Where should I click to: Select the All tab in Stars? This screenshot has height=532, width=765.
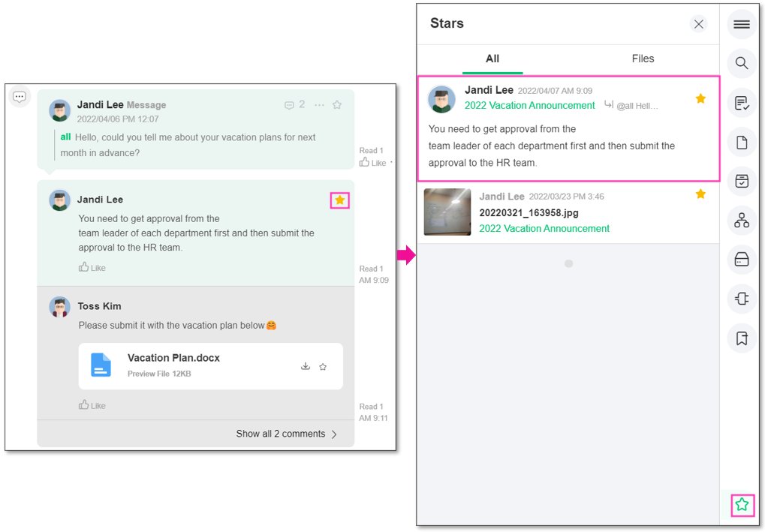click(492, 59)
